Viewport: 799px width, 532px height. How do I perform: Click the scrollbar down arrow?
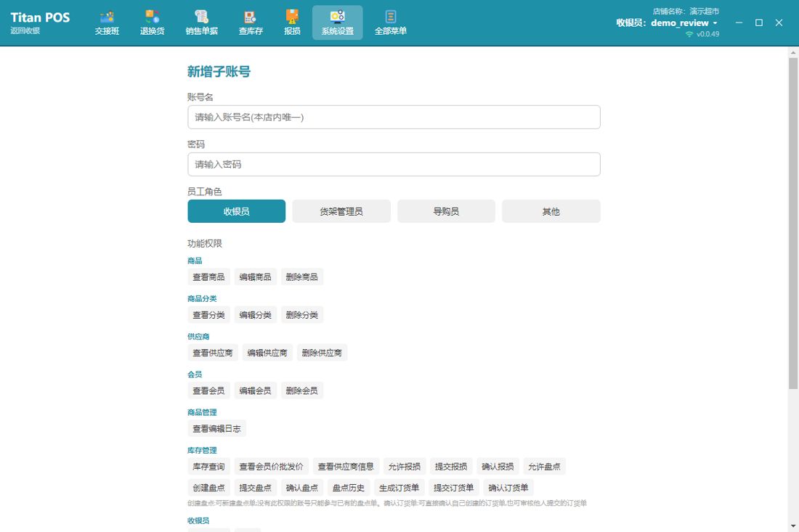point(793,526)
